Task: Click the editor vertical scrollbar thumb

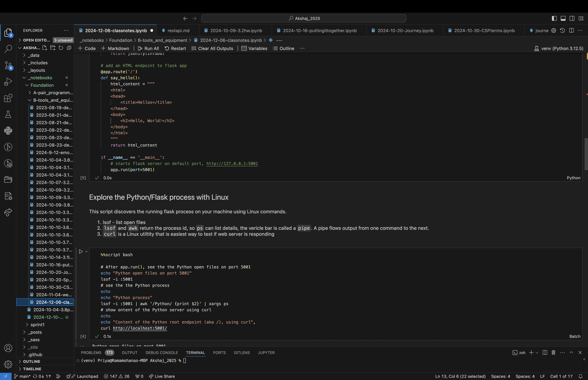Action: (x=586, y=154)
